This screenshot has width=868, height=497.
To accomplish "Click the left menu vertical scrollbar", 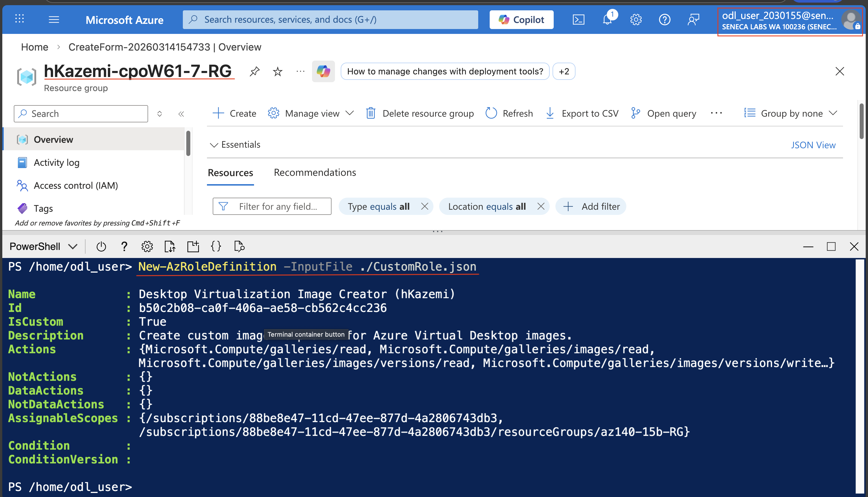I will pyautogui.click(x=188, y=143).
